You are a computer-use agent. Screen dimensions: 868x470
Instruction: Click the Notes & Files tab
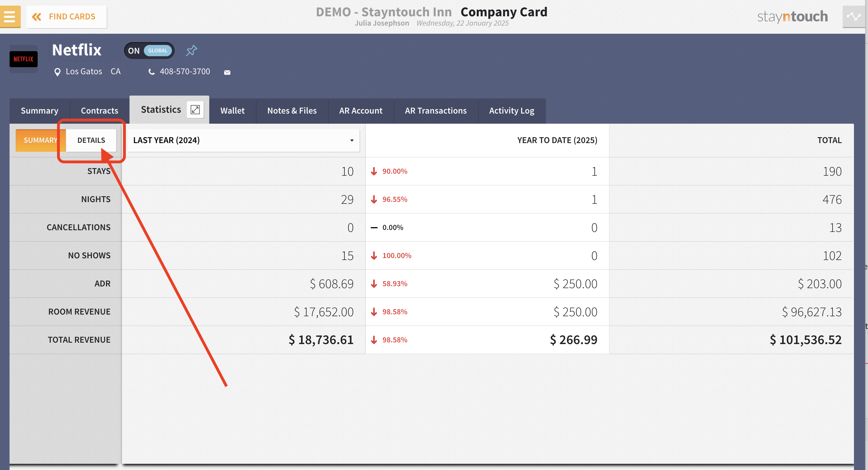coord(292,110)
